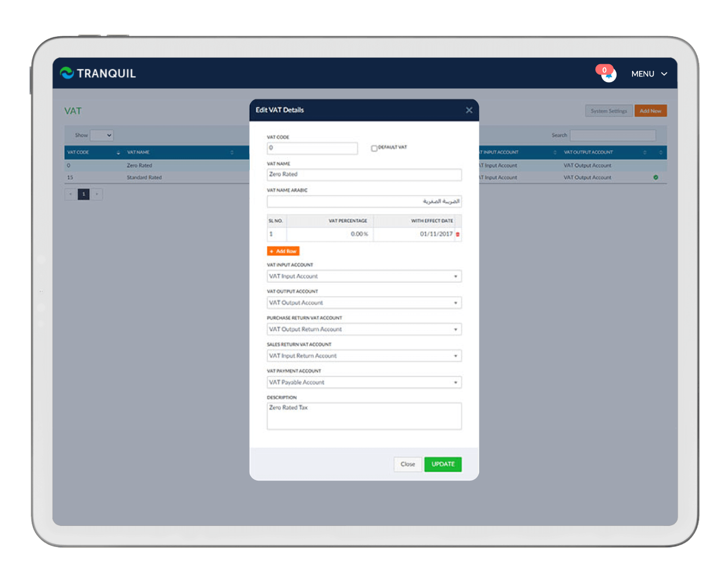Click VAT Output Account in Zero Rated row
The height and width of the screenshot is (580, 728).
(587, 166)
